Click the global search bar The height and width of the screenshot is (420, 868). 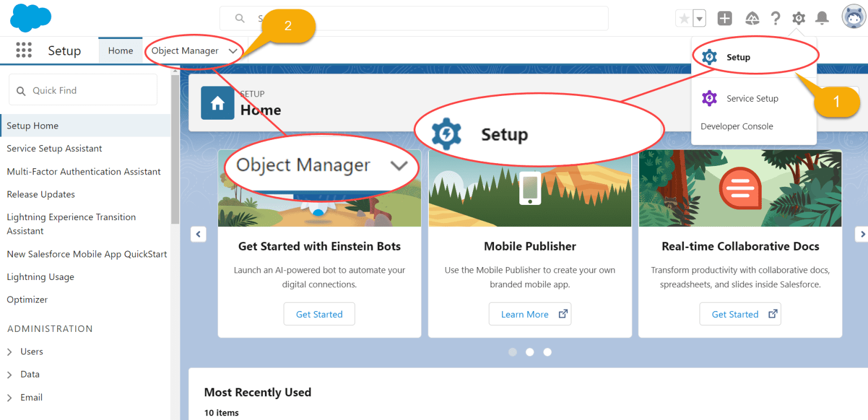[414, 19]
